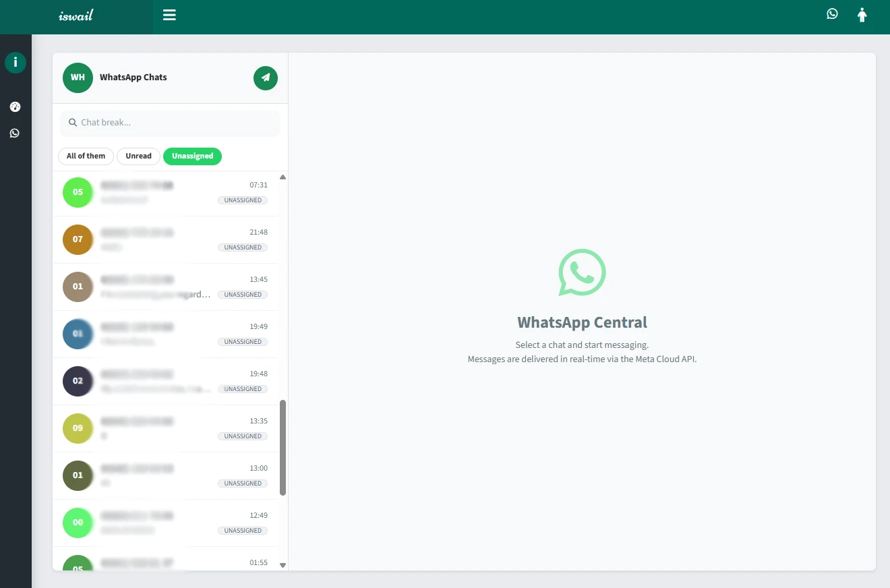Open the hamburger menu in the top bar
The width and height of the screenshot is (890, 588).
pos(169,15)
